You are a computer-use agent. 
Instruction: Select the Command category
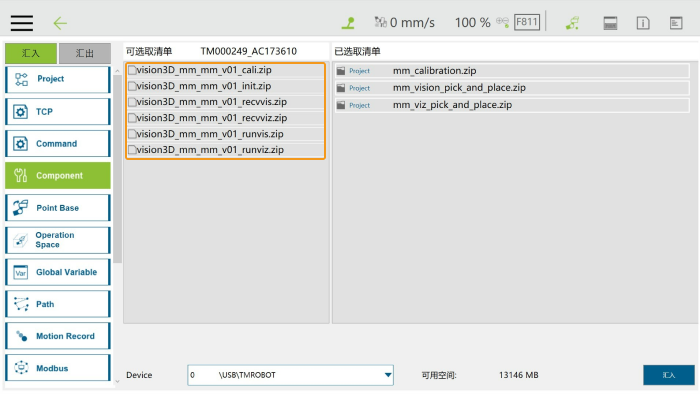click(58, 144)
